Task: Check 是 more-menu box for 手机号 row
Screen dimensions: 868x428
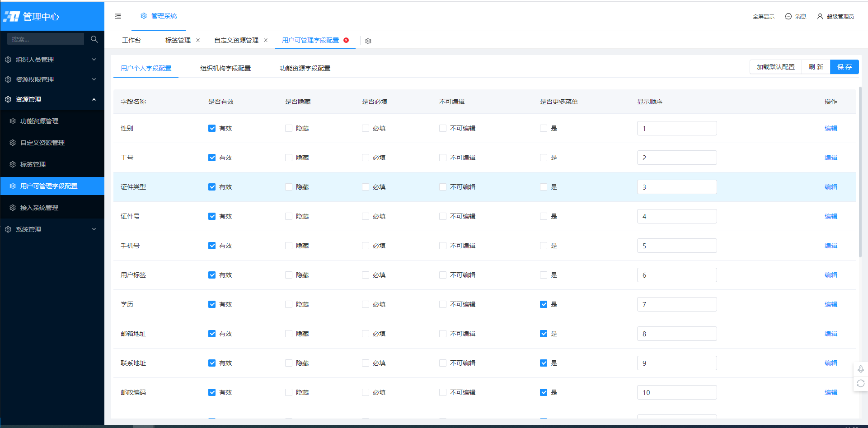Action: (544, 246)
